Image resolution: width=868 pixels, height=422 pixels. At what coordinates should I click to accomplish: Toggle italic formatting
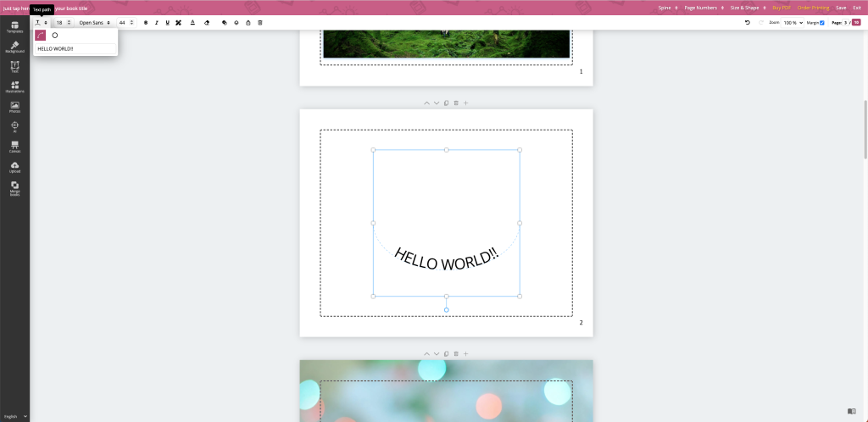click(x=157, y=23)
